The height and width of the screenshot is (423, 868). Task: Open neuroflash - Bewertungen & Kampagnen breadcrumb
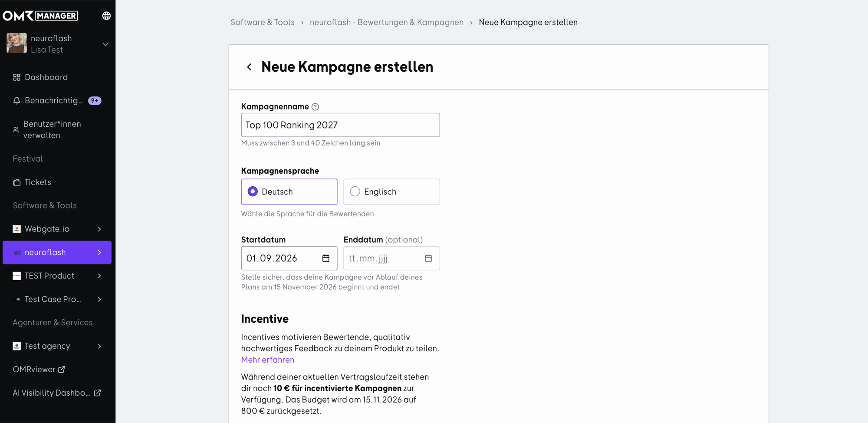click(387, 22)
